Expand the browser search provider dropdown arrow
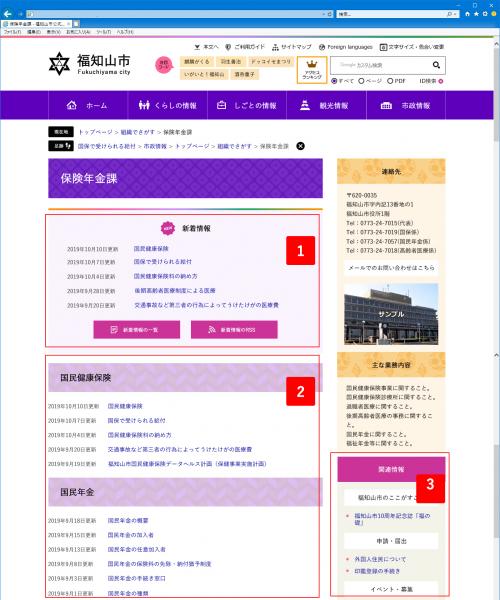Image resolution: width=500 pixels, height=600 pixels. (x=455, y=14)
